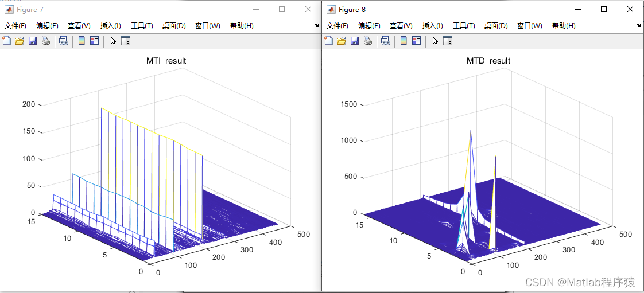Open 文件(F) menu in Figure 7
The image size is (644, 293).
(15, 26)
